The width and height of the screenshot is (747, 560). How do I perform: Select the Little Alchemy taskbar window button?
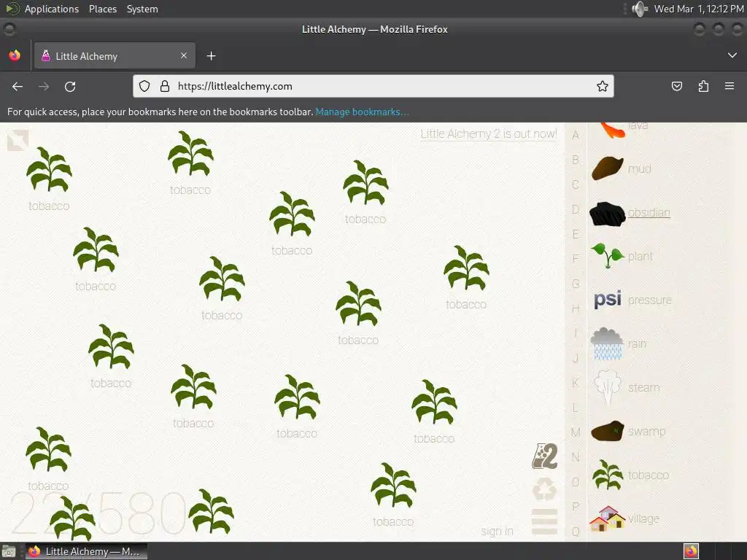(x=86, y=551)
